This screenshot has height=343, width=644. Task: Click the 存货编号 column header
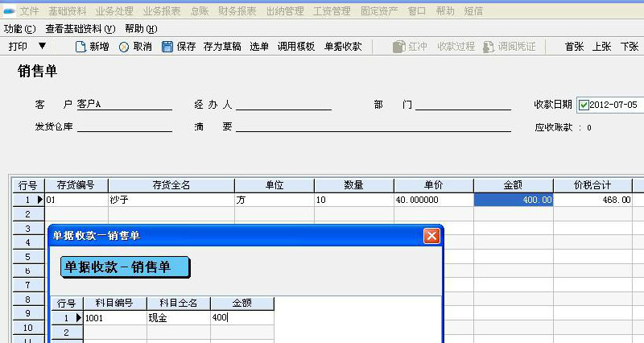(x=76, y=185)
